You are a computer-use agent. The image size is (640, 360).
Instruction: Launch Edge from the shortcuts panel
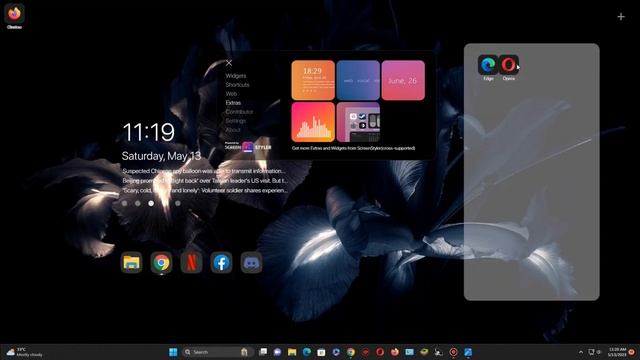click(x=488, y=65)
